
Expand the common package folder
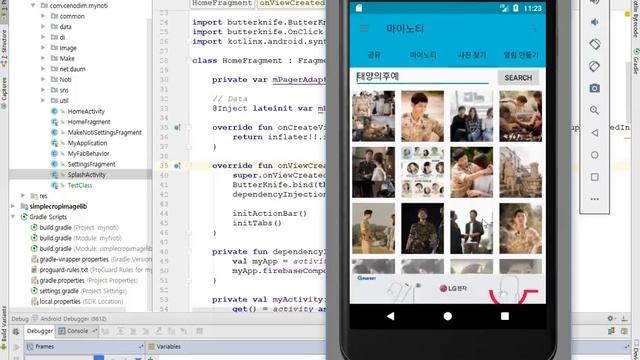click(43, 16)
